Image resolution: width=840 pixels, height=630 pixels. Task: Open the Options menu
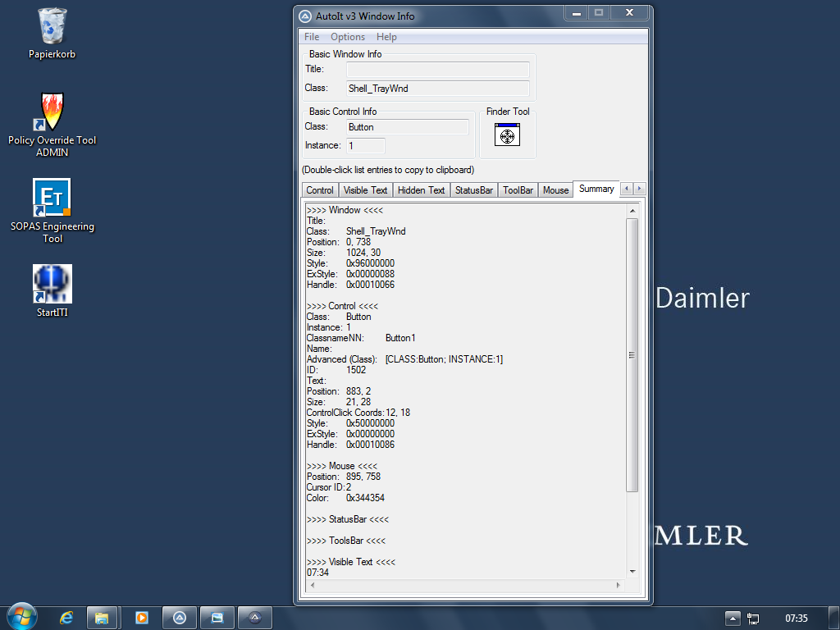pos(348,37)
